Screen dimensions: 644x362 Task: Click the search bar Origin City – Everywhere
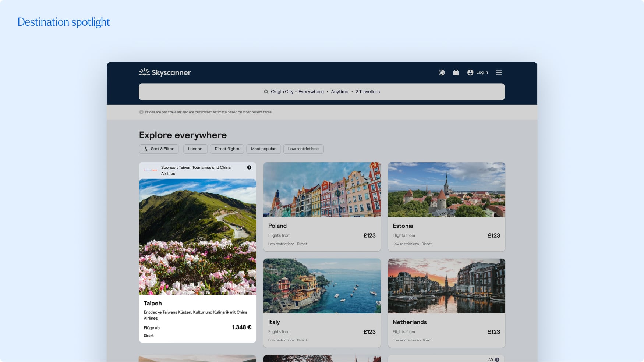(x=322, y=92)
